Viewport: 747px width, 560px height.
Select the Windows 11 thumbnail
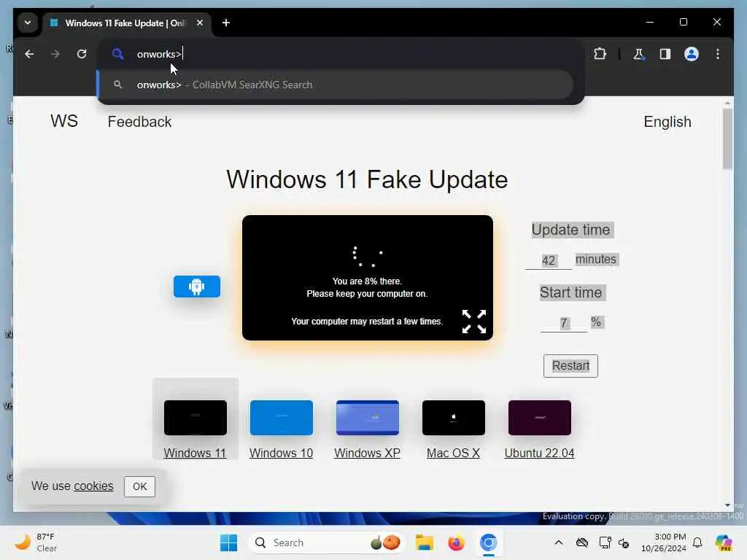196,418
